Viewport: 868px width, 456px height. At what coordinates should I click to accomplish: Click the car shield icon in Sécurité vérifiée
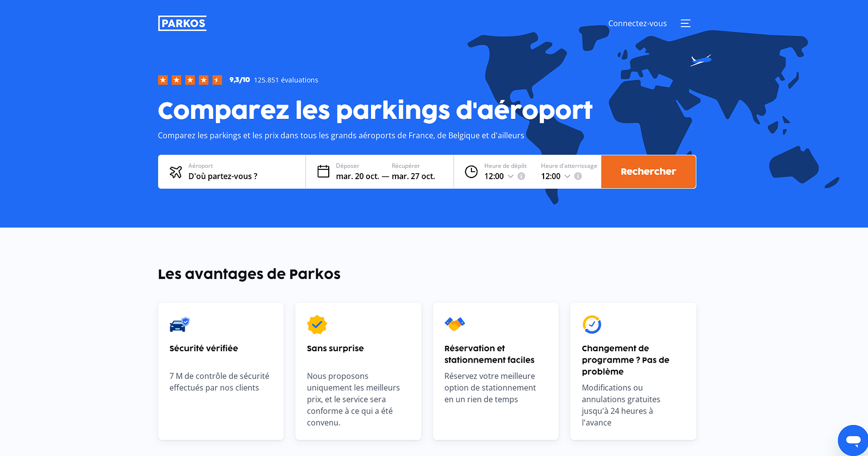pos(180,325)
